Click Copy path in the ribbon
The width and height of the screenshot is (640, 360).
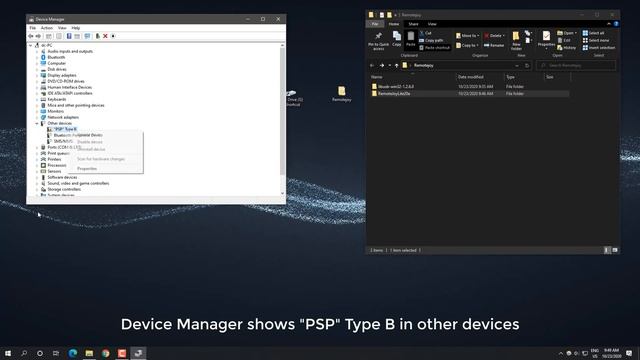click(431, 40)
